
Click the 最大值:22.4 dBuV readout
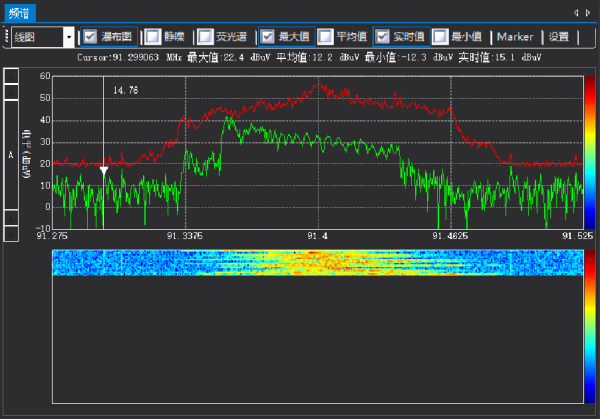coord(228,58)
